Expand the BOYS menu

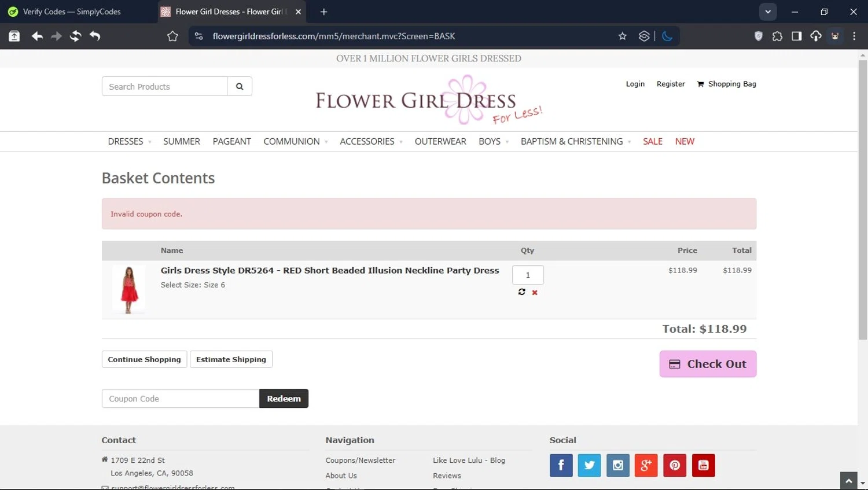pyautogui.click(x=494, y=142)
